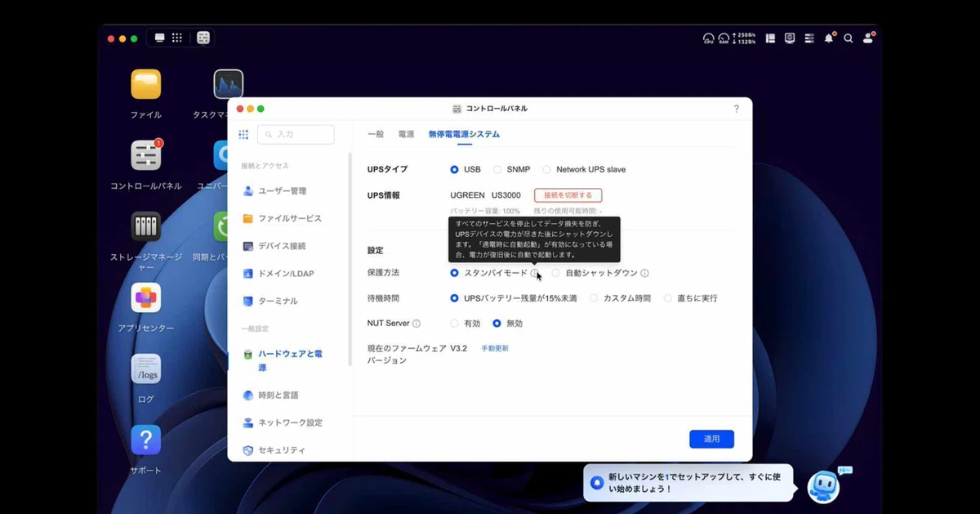Image resolution: width=980 pixels, height=514 pixels.
Task: Click the robot assistant icon at bottom right
Action: pyautogui.click(x=823, y=486)
